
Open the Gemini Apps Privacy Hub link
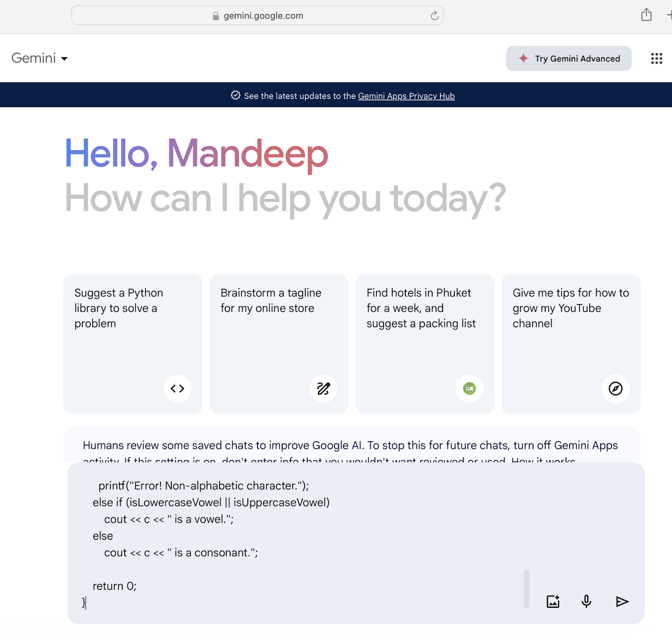(x=406, y=96)
